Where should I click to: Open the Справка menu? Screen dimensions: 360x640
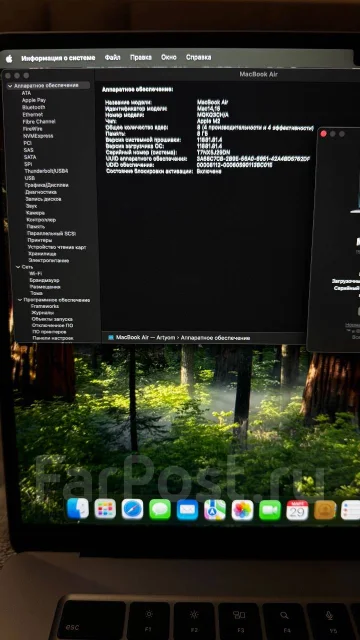pos(198,58)
